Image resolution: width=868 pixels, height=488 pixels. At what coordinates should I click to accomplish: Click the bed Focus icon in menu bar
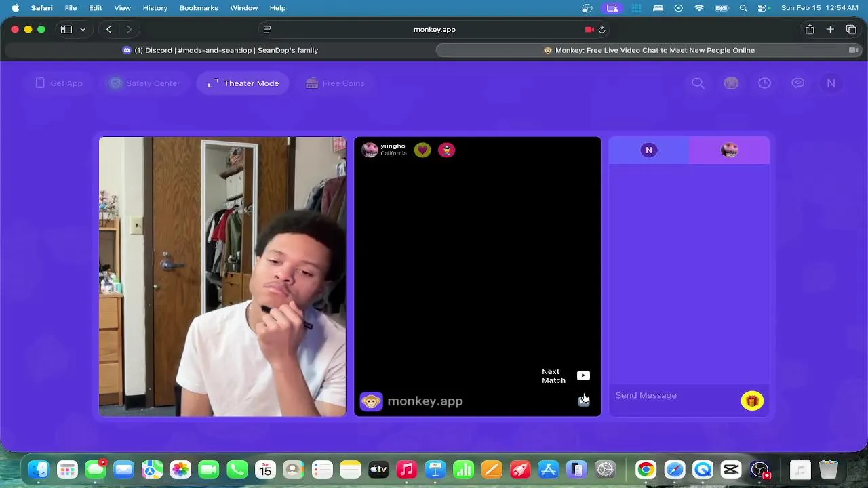[658, 8]
